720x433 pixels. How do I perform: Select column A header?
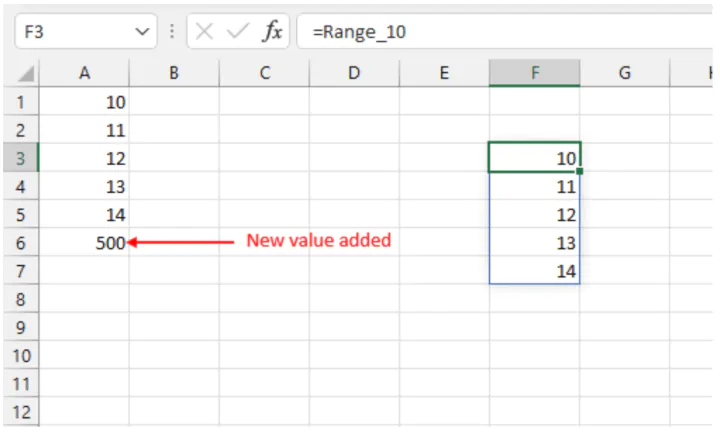point(84,73)
